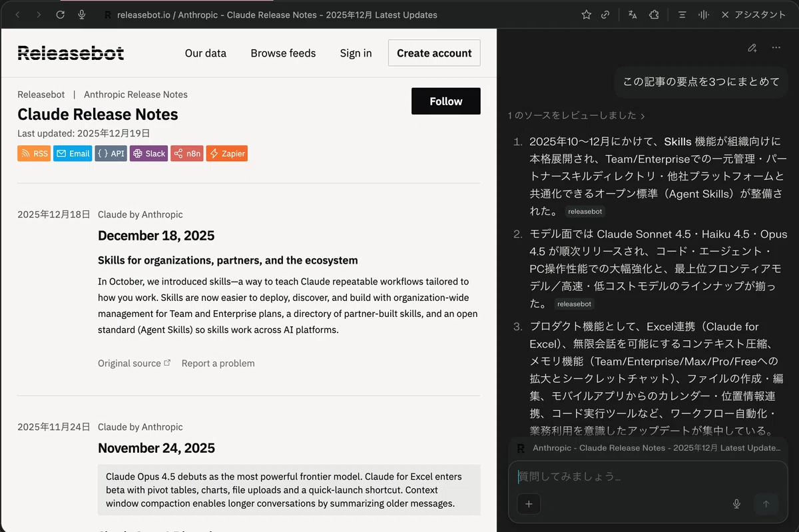Click the Releasebot breadcrumb link
This screenshot has height=532, width=799.
click(x=41, y=95)
